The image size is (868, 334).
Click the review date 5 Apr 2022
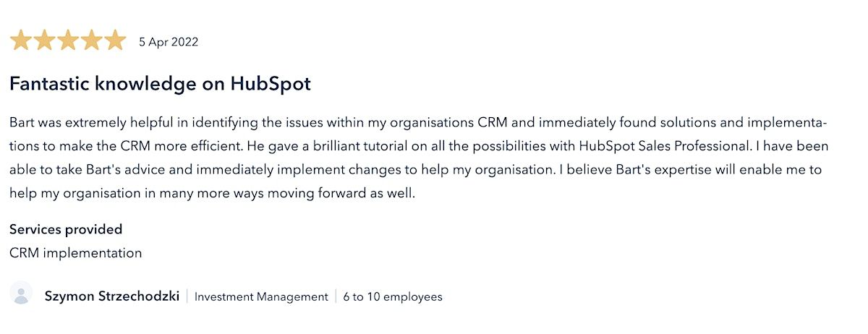[169, 42]
